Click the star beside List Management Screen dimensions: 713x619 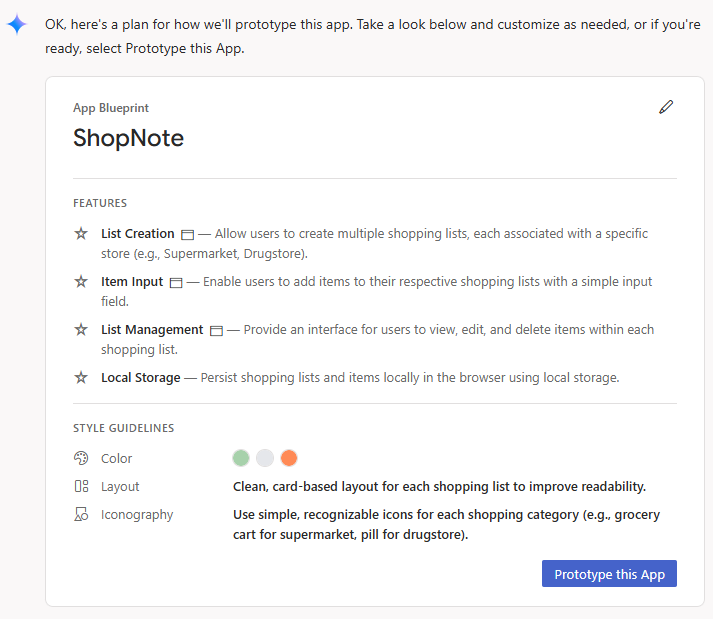[81, 330]
